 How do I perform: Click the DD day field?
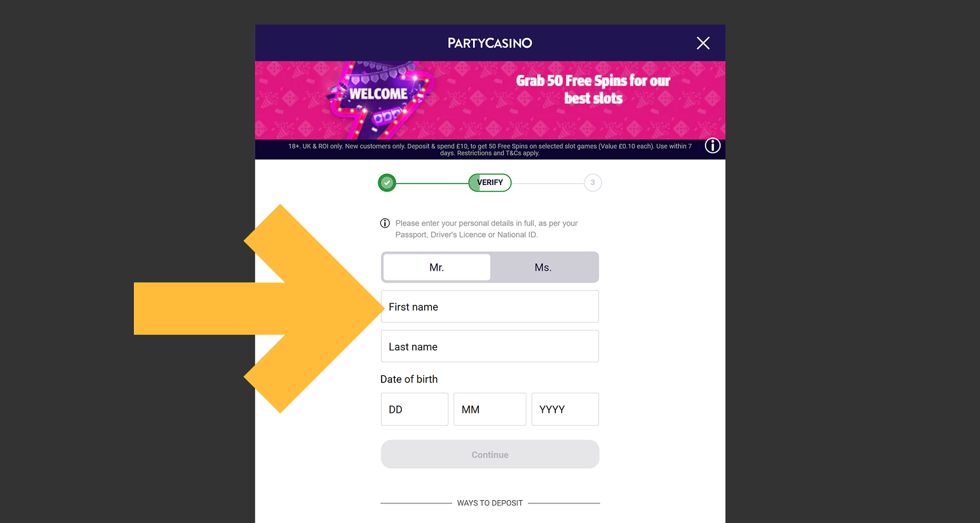click(415, 409)
